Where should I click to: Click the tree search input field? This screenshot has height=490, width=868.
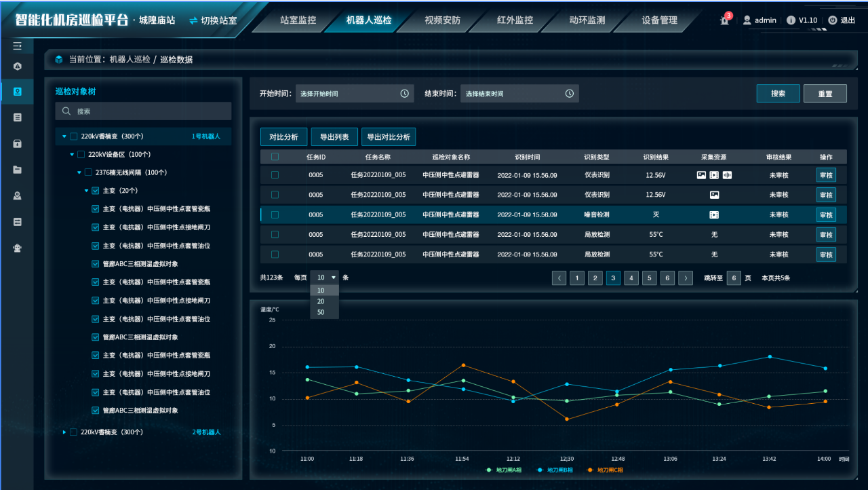click(x=143, y=111)
